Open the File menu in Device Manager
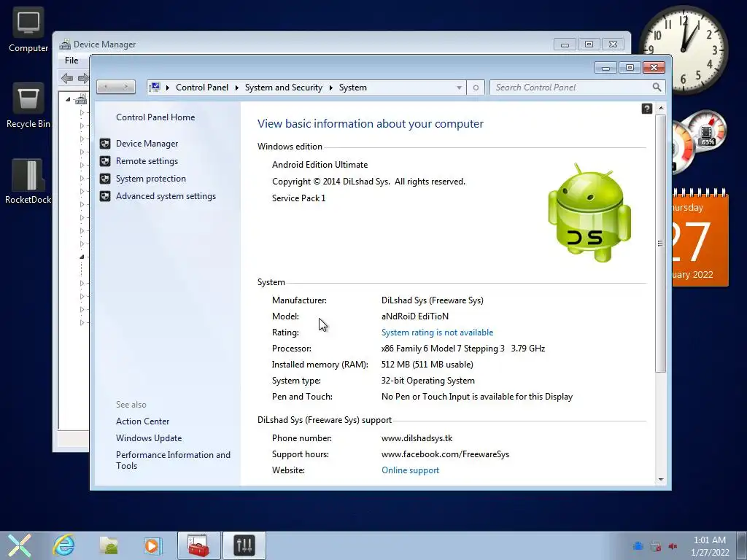The height and width of the screenshot is (560, 747). (71, 61)
